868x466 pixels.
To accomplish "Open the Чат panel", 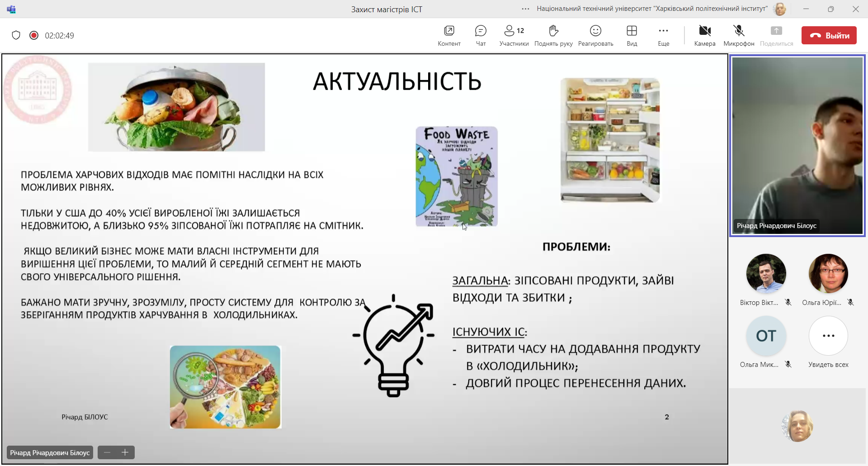I will pyautogui.click(x=481, y=35).
